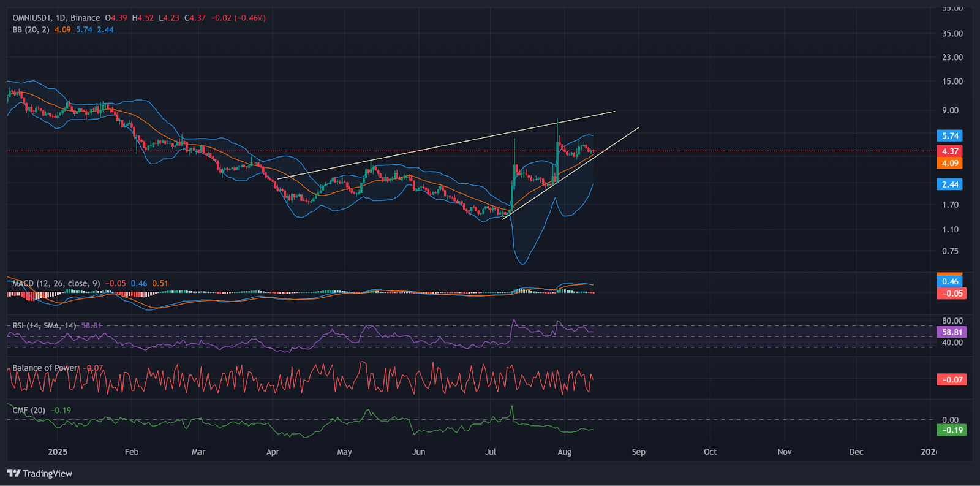The image size is (980, 486).
Task: Click the RSI (14, SMA, 14) legend
Action: point(44,325)
